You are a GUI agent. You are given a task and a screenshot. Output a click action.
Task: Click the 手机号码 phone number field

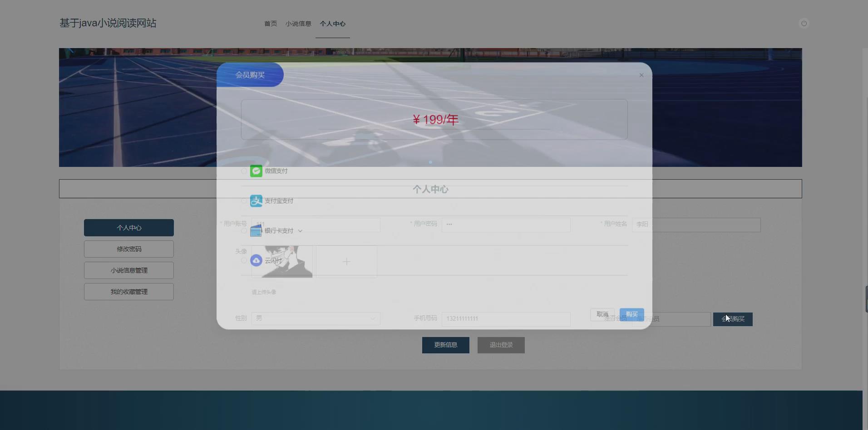(505, 319)
